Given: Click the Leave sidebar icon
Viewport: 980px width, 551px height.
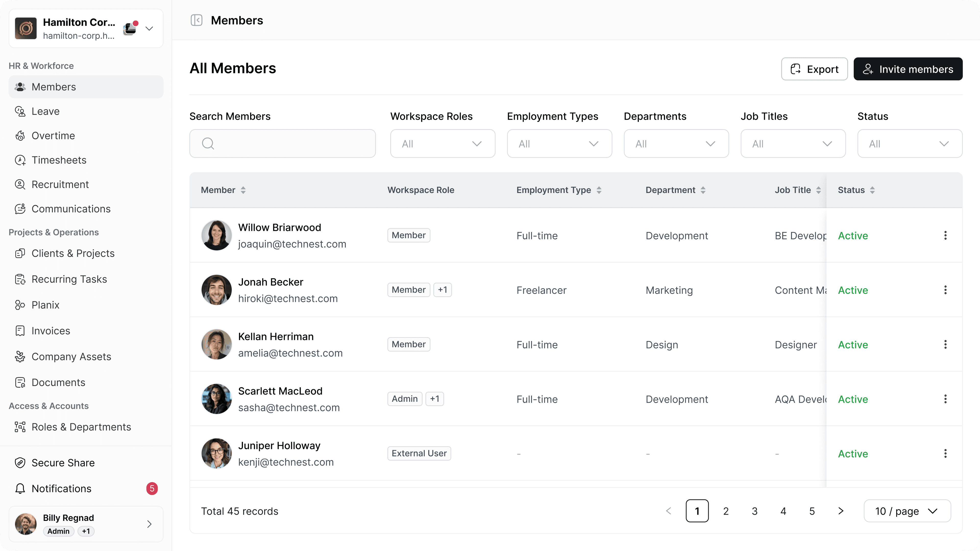Looking at the screenshot, I should coord(20,111).
